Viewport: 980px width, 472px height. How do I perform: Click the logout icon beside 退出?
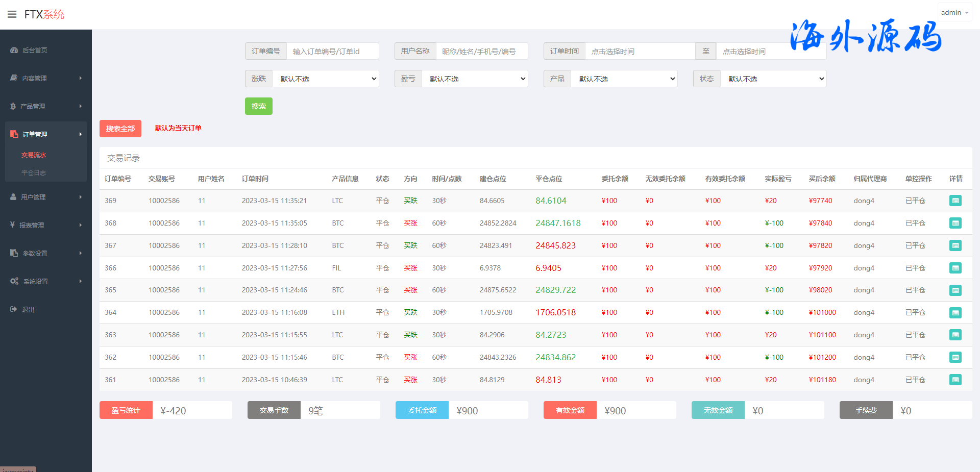pyautogui.click(x=13, y=309)
